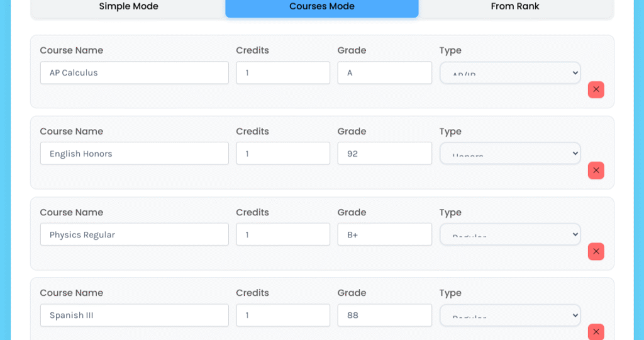Remove the Physics Regular course row

click(x=596, y=252)
